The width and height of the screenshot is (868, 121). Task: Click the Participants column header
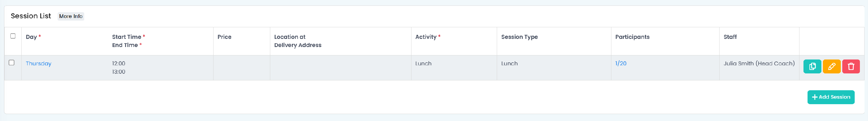pos(632,37)
